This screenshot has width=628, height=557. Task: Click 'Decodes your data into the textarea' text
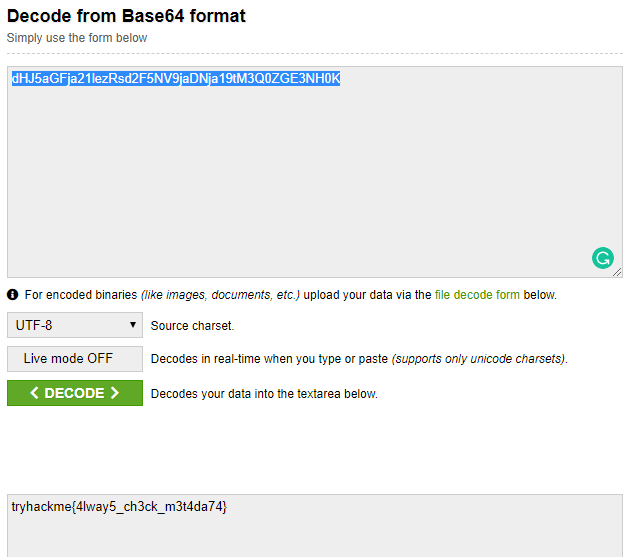tap(264, 394)
